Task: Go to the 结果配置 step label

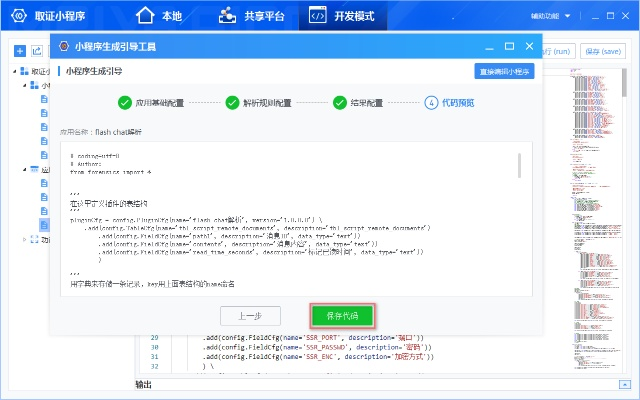Action: pyautogui.click(x=367, y=103)
